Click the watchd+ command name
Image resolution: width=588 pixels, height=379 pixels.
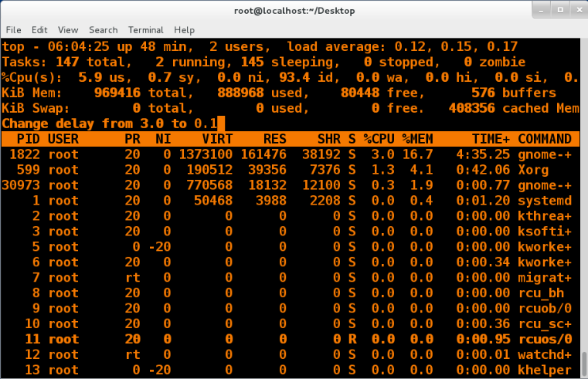[545, 354]
